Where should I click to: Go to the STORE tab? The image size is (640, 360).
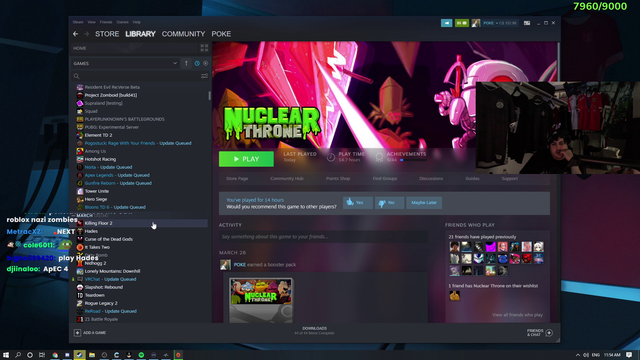(107, 34)
